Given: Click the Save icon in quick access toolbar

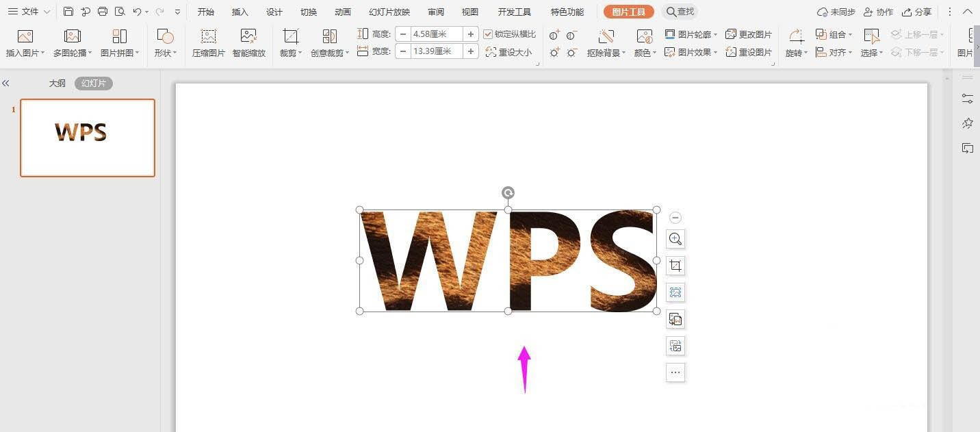Looking at the screenshot, I should (68, 12).
